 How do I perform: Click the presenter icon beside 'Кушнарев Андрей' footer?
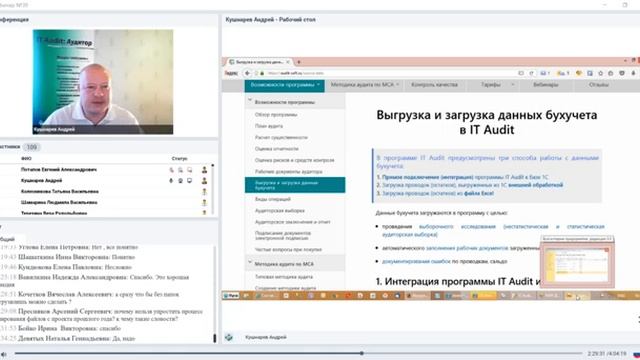[x=229, y=337]
